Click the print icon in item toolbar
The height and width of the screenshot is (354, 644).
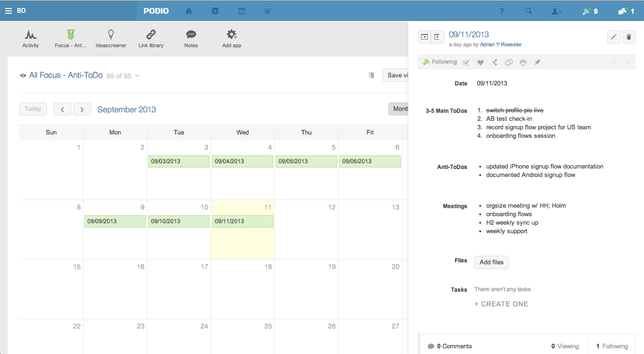pos(523,62)
